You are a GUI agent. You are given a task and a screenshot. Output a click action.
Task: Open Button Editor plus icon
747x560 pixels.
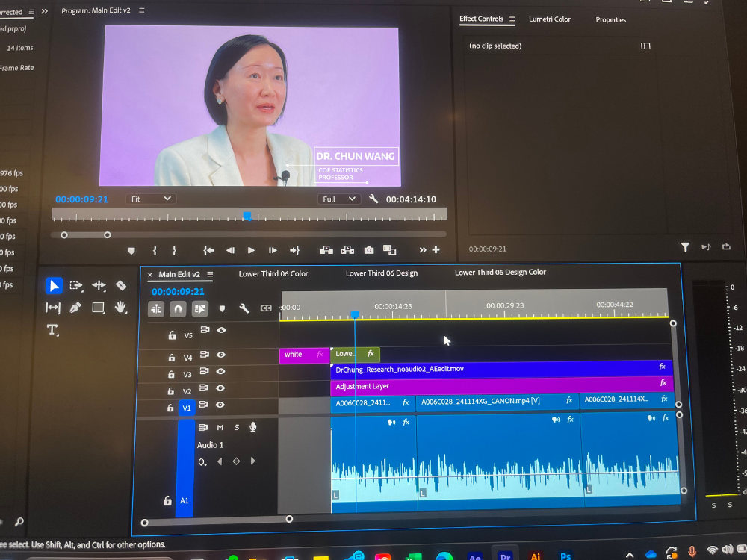(x=436, y=249)
